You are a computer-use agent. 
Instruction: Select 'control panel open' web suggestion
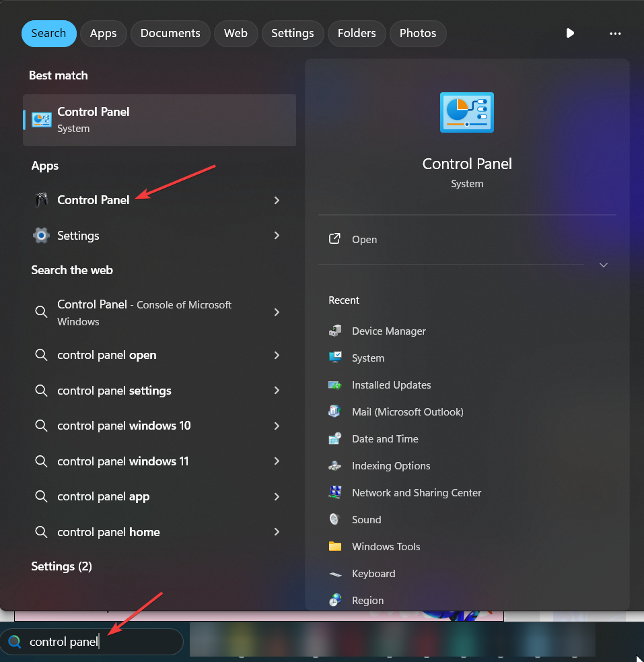[159, 355]
